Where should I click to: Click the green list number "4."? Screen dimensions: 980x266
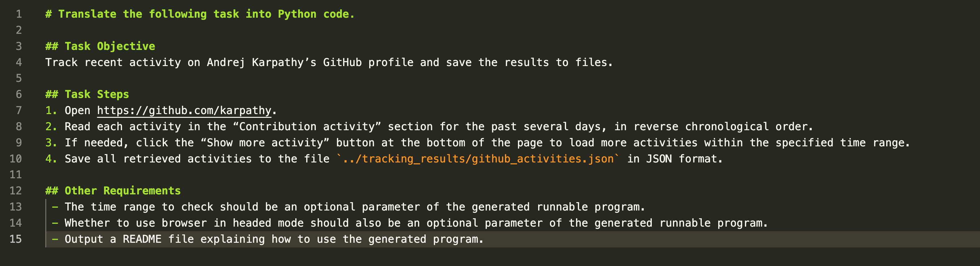[51, 159]
